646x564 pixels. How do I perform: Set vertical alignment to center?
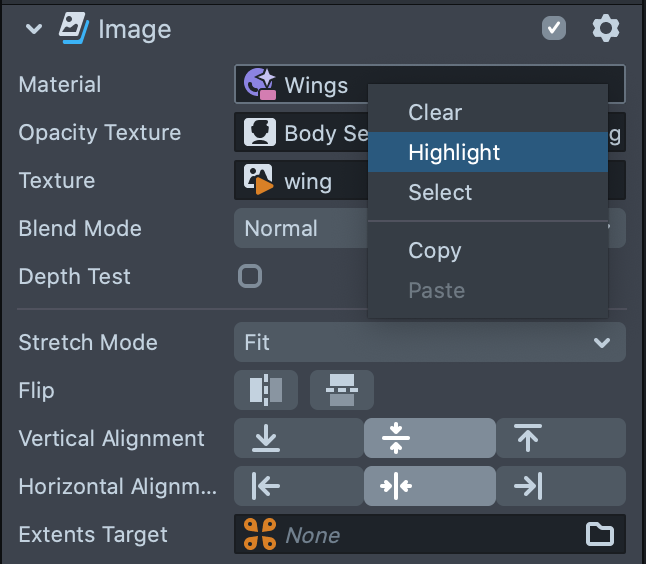click(x=430, y=438)
